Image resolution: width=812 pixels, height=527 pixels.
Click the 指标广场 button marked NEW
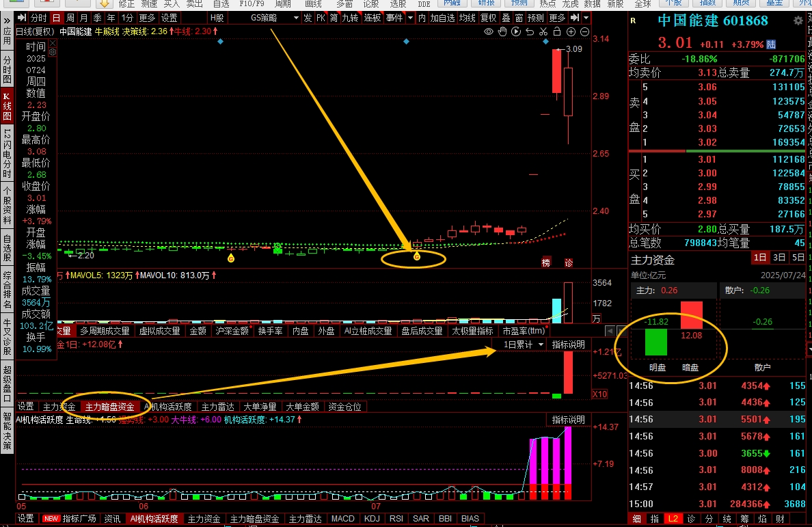[x=70, y=519]
